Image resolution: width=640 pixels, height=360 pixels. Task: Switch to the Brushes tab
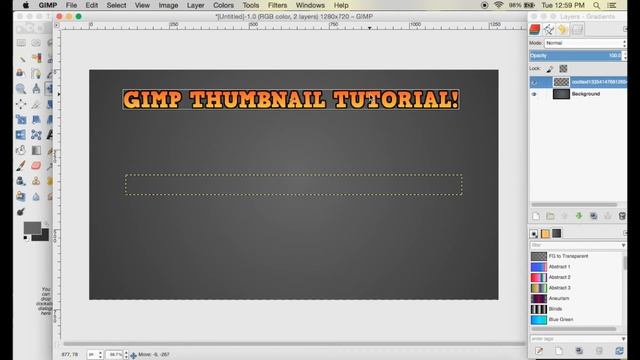click(x=533, y=233)
